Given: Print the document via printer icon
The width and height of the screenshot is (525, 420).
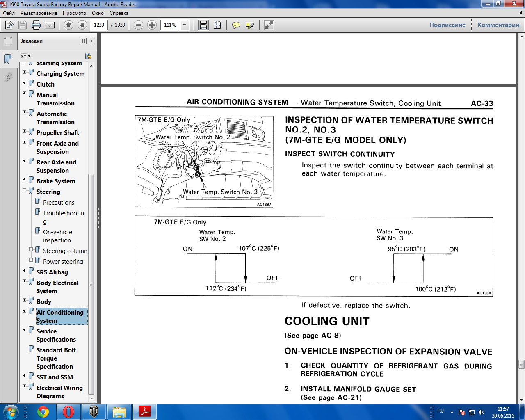Looking at the screenshot, I should tap(36, 25).
